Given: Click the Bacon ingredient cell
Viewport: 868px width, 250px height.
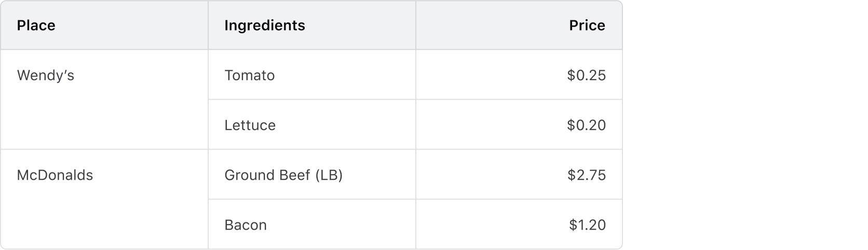Looking at the screenshot, I should 246,225.
